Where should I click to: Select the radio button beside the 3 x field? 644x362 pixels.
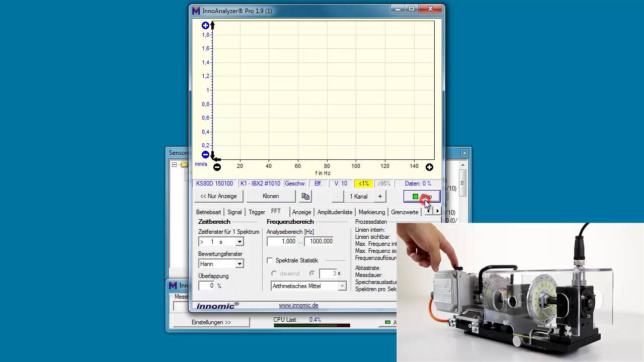(x=312, y=274)
